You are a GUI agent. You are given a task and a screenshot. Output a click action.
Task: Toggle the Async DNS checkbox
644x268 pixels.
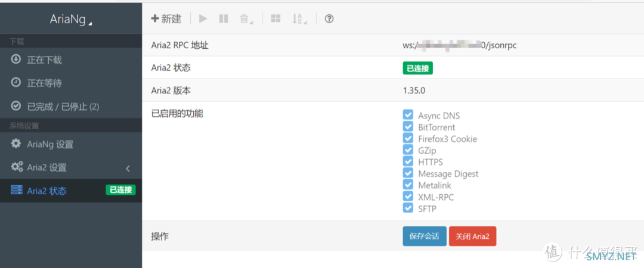[x=408, y=115]
